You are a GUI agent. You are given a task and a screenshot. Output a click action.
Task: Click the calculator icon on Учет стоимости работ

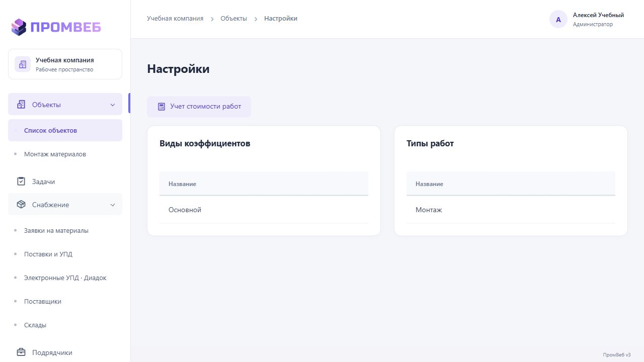(162, 107)
